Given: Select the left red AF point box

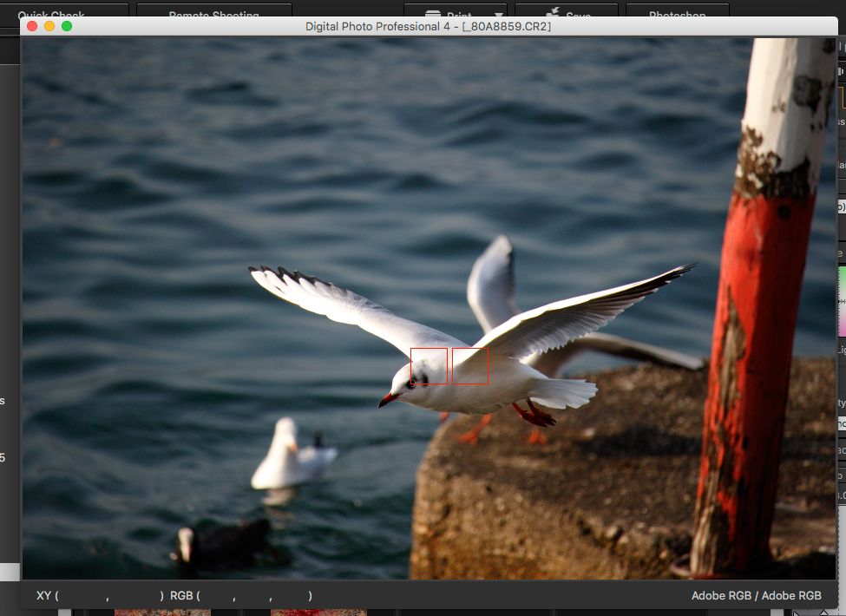Looking at the screenshot, I should coord(429,366).
